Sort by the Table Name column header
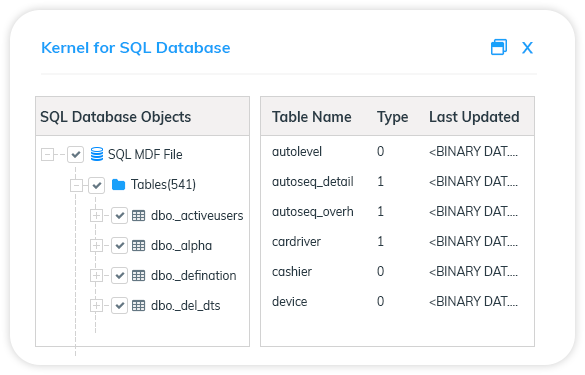585x375 pixels. (312, 117)
